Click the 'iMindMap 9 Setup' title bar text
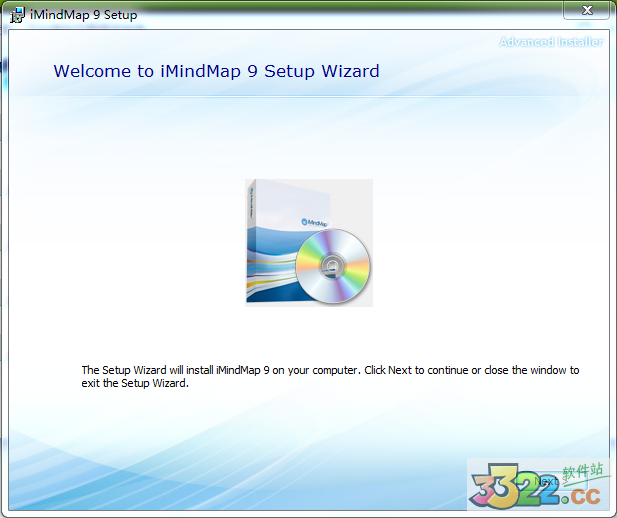Screen dimensions: 617x518 tap(83, 15)
